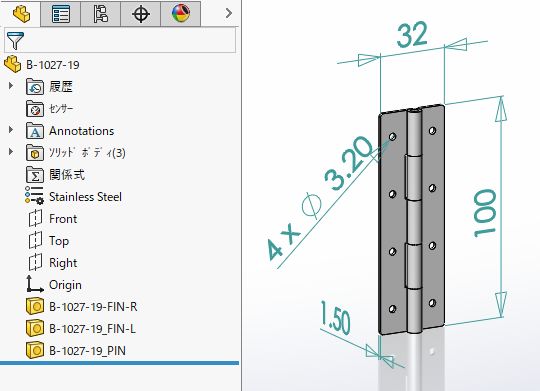This screenshot has height=391, width=540.
Task: Select the Origin icon
Action: point(34,284)
